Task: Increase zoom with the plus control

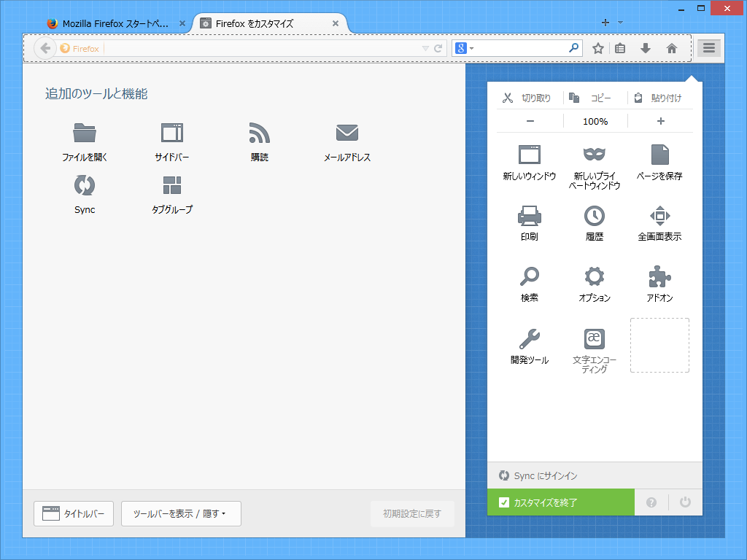Action: 659,121
